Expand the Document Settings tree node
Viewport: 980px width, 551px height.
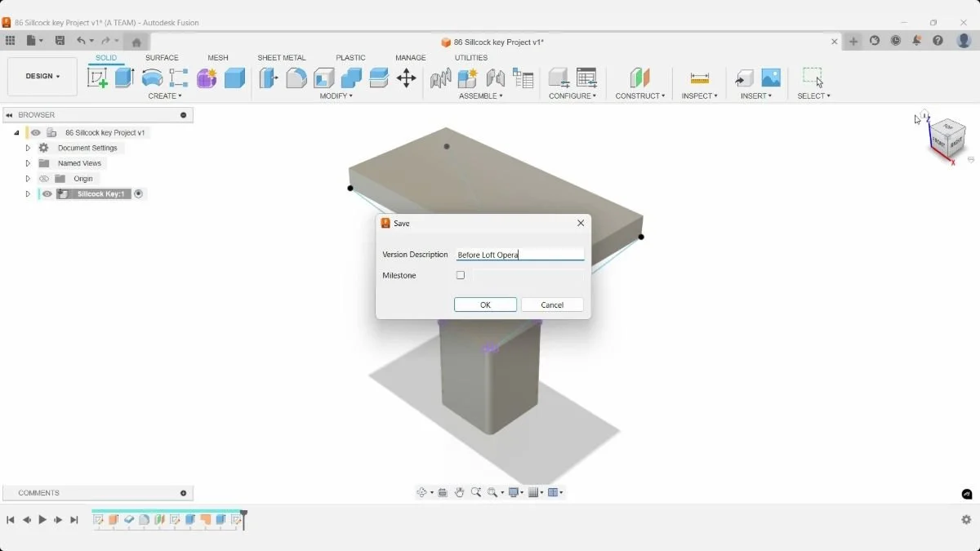point(28,148)
